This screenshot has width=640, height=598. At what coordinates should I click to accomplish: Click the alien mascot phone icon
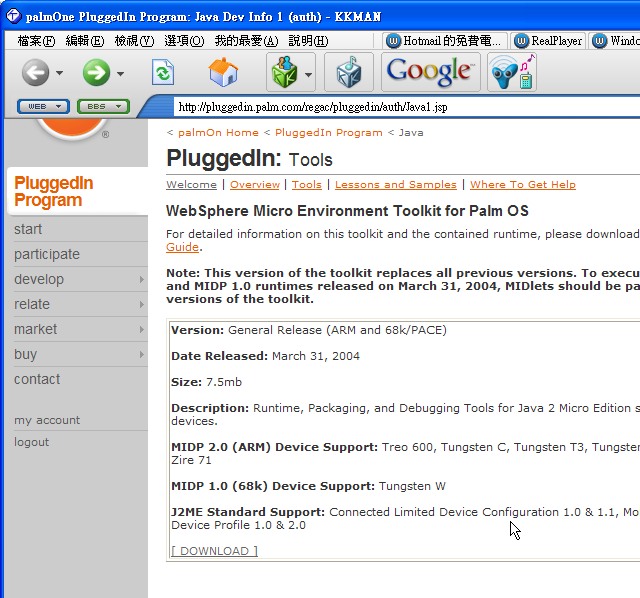click(512, 72)
